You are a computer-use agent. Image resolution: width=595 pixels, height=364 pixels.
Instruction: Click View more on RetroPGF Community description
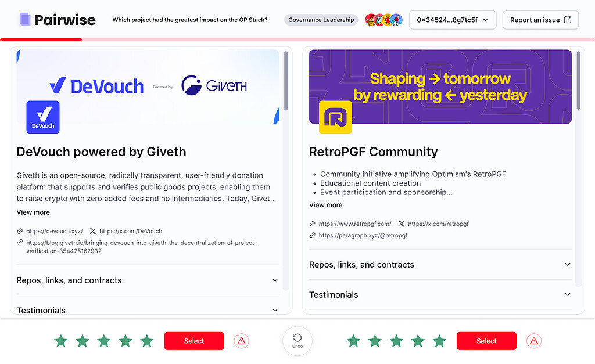(325, 205)
